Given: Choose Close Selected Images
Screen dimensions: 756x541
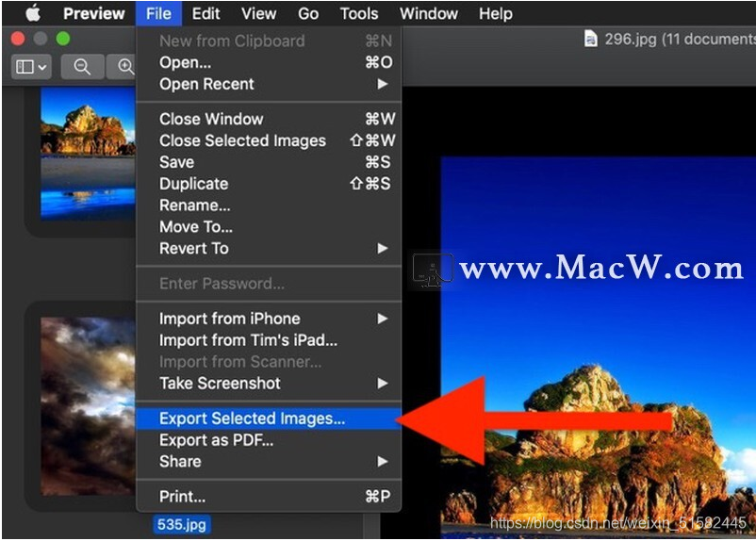Looking at the screenshot, I should coord(269,140).
